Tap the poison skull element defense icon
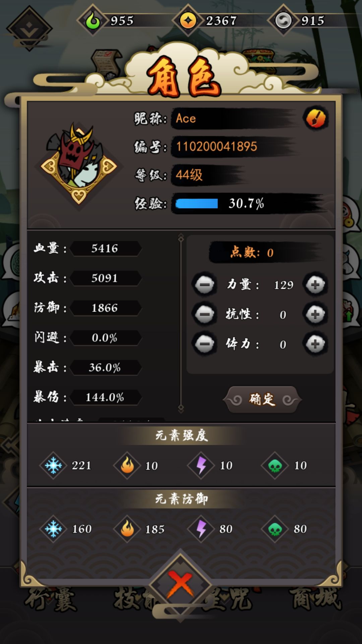The image size is (362, 644). click(275, 529)
